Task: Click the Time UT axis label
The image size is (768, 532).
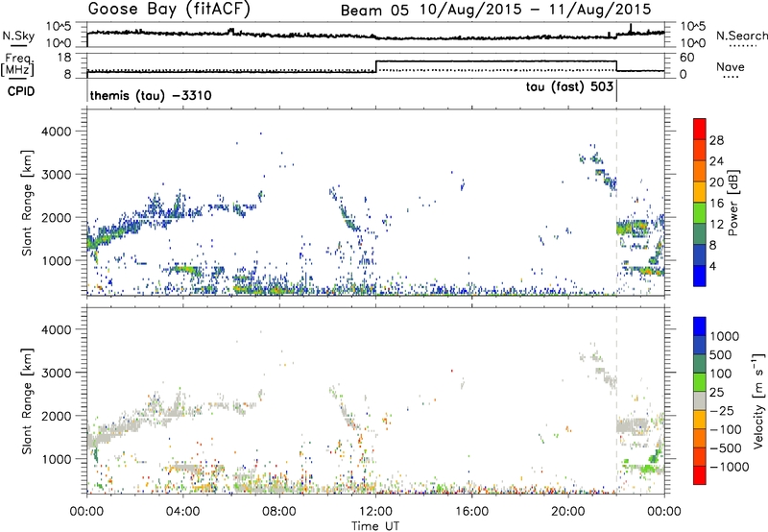Action: [375, 526]
